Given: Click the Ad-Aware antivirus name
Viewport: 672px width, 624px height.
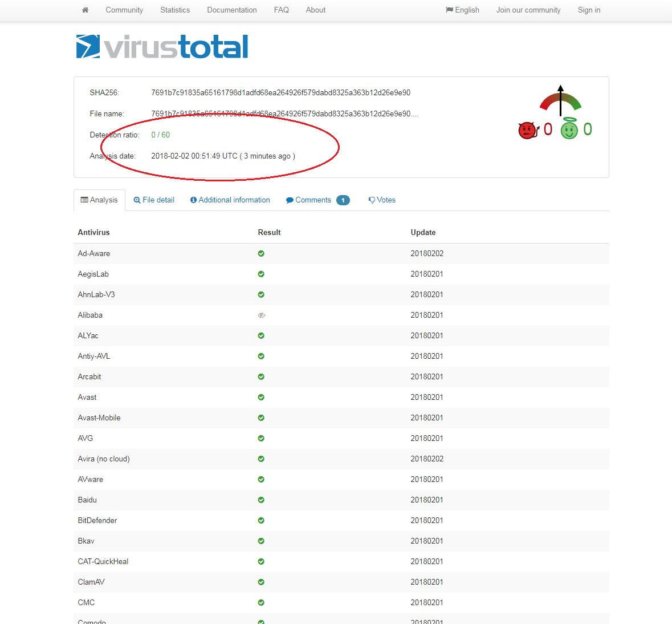Looking at the screenshot, I should [94, 253].
